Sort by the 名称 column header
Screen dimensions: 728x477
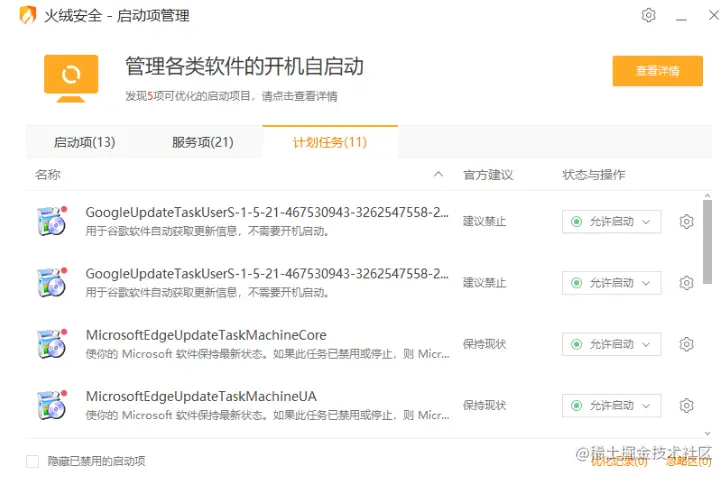[48, 175]
